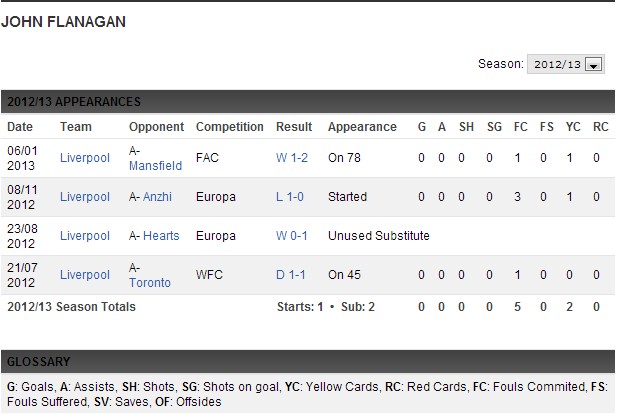Open the Mansfield opponent link
The image size is (620, 415).
coord(155,166)
